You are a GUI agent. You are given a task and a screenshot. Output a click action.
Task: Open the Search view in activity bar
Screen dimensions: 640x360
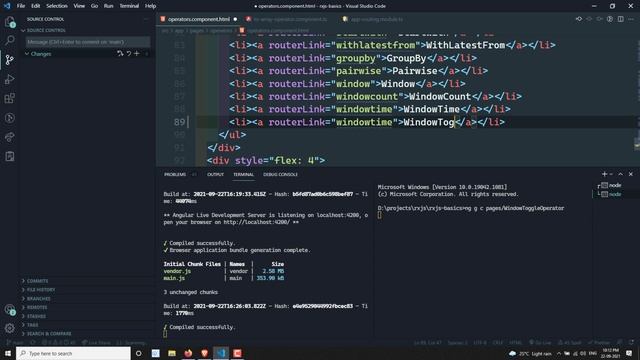click(x=9, y=40)
